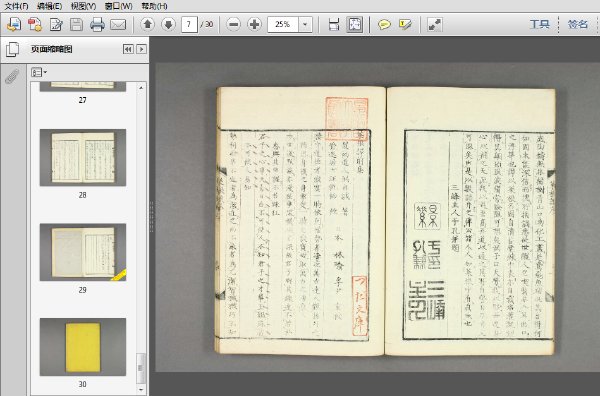Zoom in with the plus button
The width and height of the screenshot is (600, 396).
(254, 24)
